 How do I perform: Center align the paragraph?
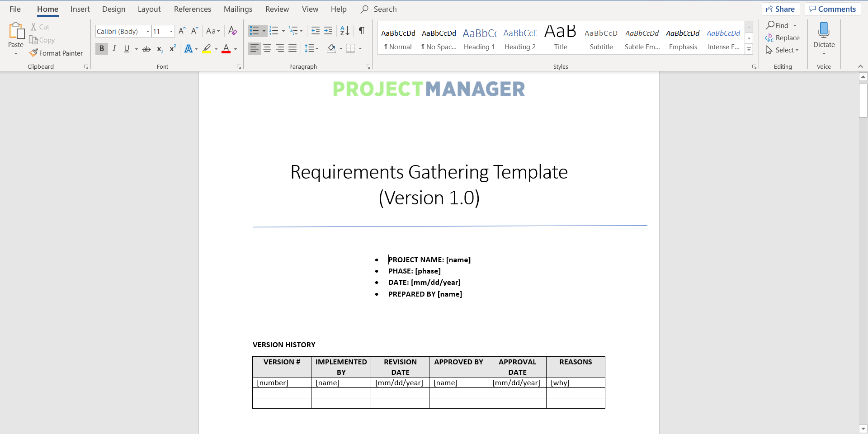[x=267, y=48]
